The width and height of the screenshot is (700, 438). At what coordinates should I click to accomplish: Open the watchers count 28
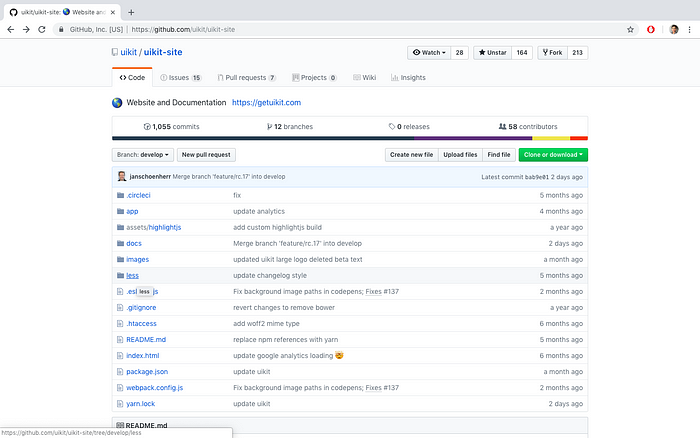pos(459,52)
